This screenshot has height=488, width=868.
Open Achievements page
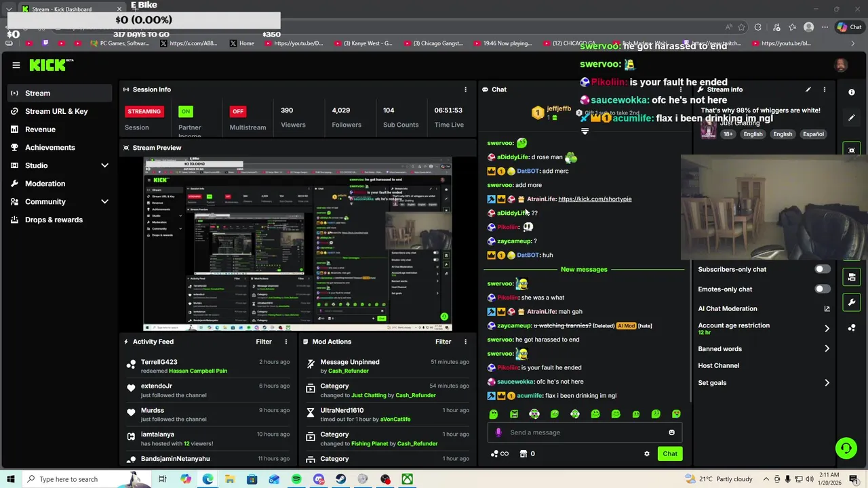point(60,147)
